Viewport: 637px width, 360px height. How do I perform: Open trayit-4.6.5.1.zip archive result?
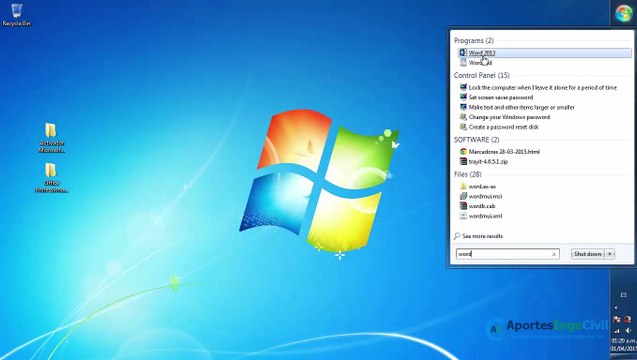click(484, 161)
